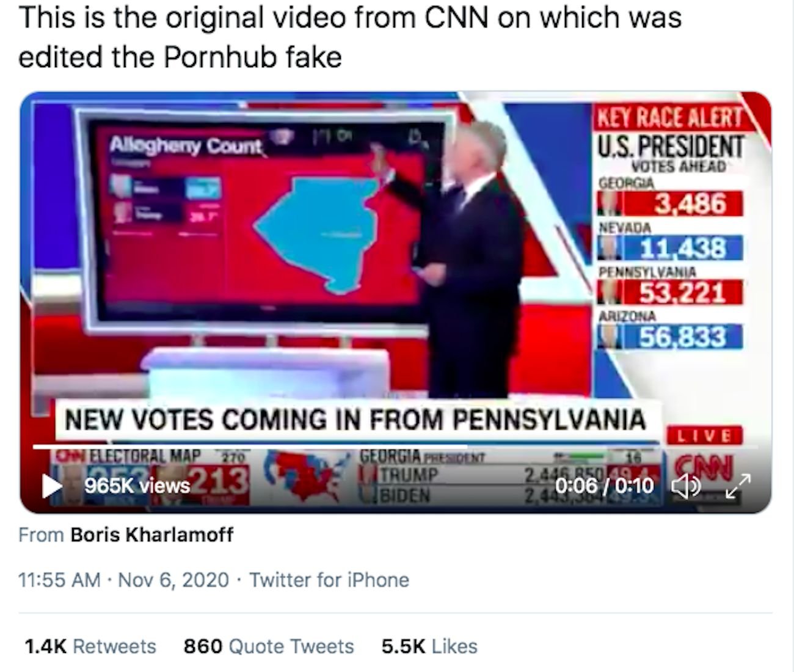Open Boris Kharlamoff's profile link

tap(152, 535)
